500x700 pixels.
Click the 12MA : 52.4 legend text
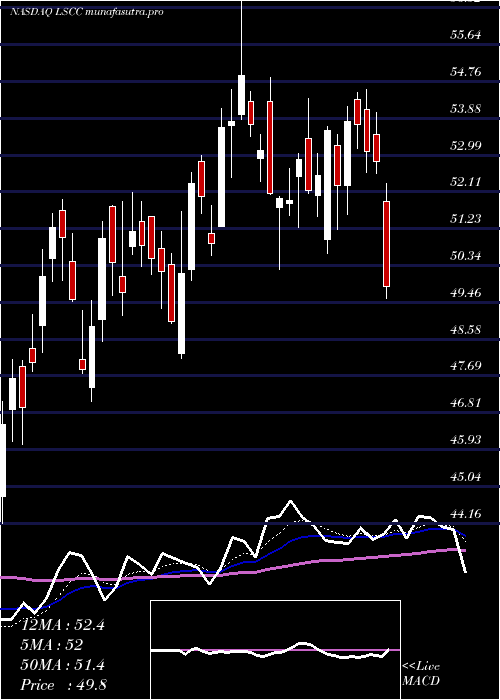click(x=63, y=625)
